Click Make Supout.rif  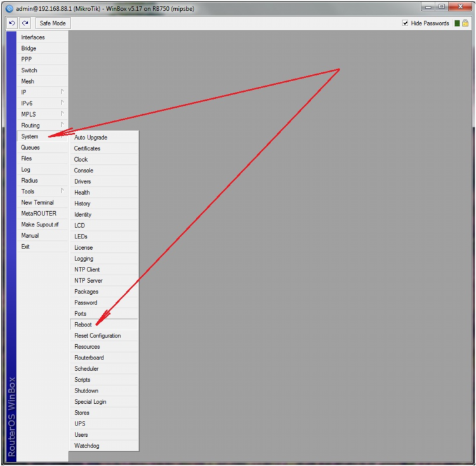(x=42, y=224)
